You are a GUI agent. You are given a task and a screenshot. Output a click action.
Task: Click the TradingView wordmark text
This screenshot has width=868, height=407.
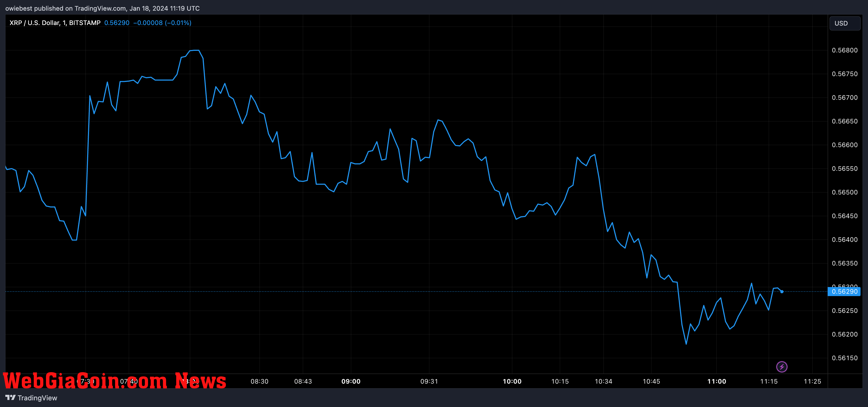click(37, 398)
